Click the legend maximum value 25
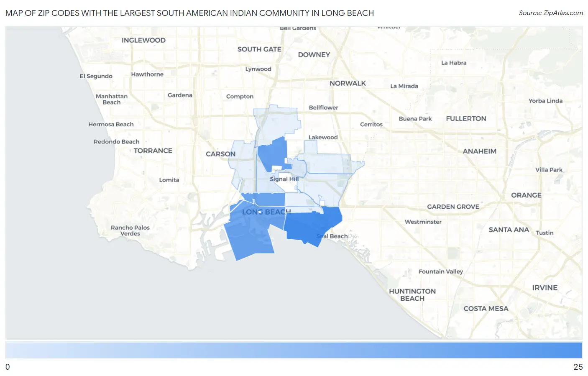This screenshot has height=376, width=588. coord(578,367)
